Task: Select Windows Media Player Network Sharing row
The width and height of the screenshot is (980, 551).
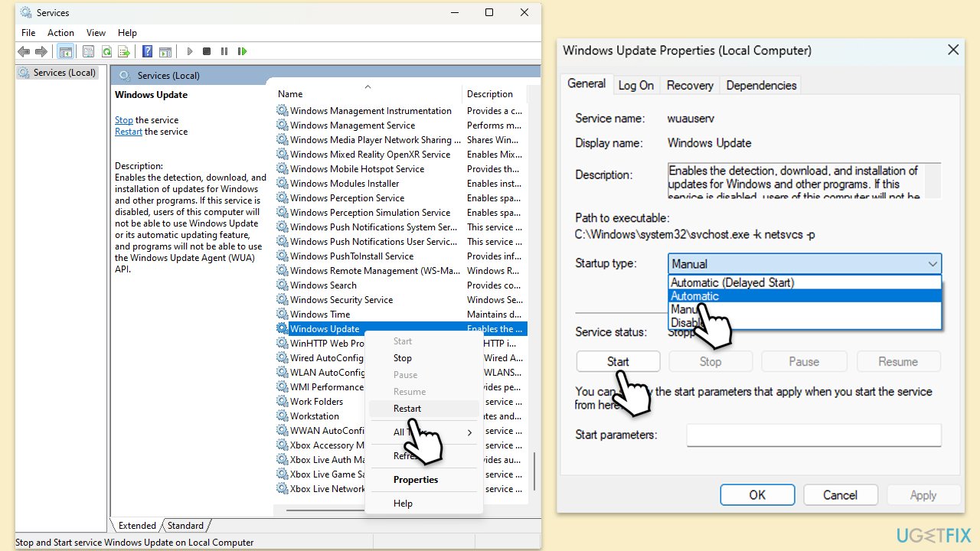Action: (401, 139)
